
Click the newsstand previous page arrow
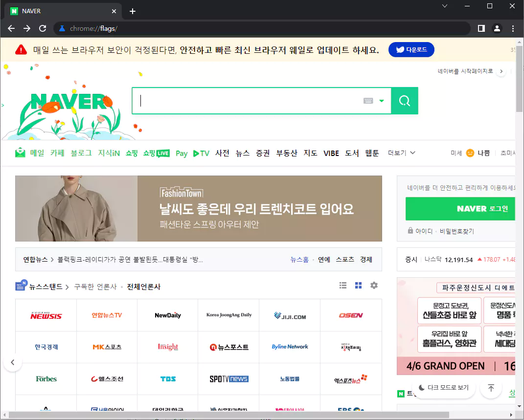(x=13, y=362)
